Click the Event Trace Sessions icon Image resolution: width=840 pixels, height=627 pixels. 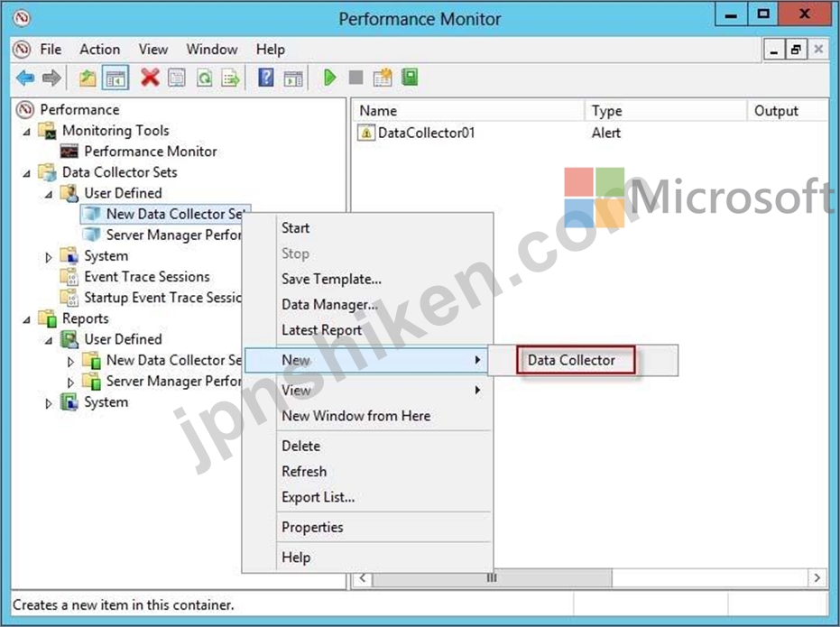tap(69, 277)
